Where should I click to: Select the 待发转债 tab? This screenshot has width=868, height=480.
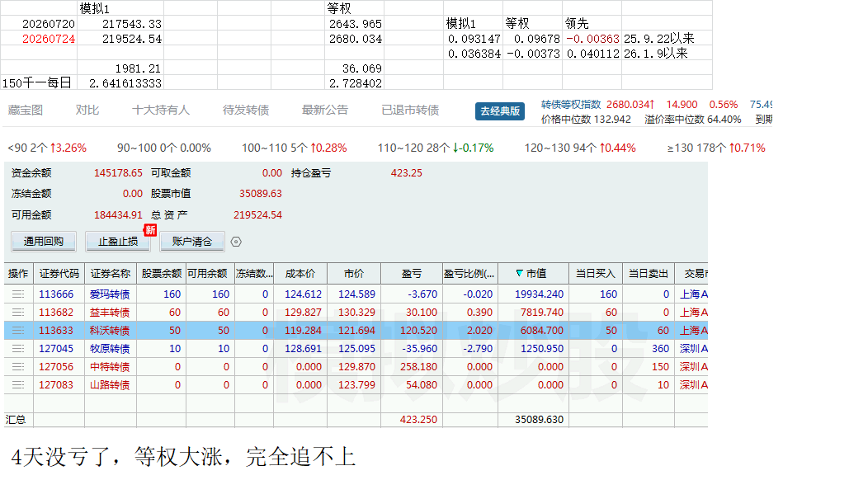click(x=246, y=111)
